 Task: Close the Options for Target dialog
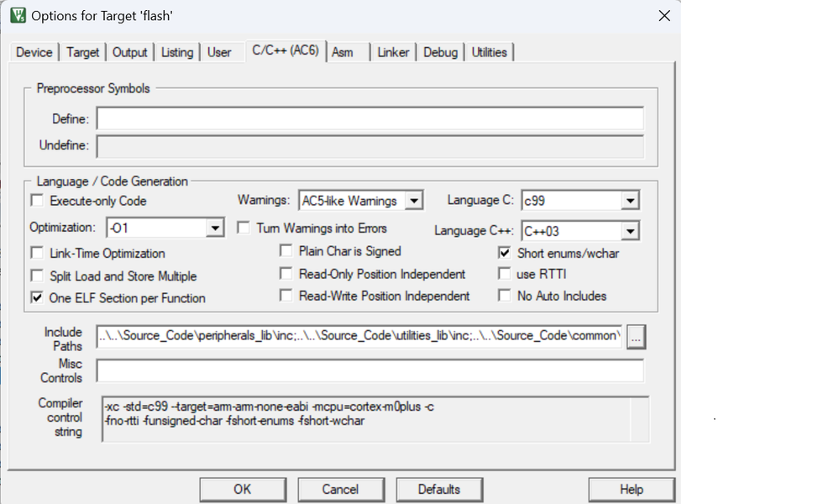(663, 16)
